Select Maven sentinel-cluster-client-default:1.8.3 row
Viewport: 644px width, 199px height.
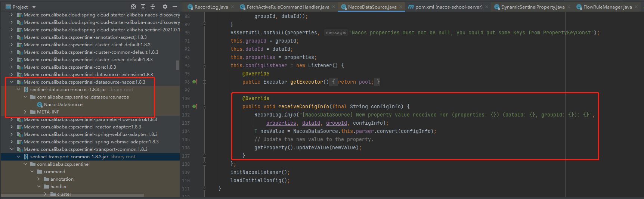click(90, 44)
